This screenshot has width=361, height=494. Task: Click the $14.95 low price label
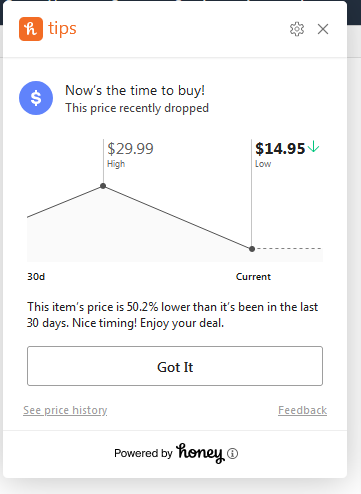click(x=280, y=149)
